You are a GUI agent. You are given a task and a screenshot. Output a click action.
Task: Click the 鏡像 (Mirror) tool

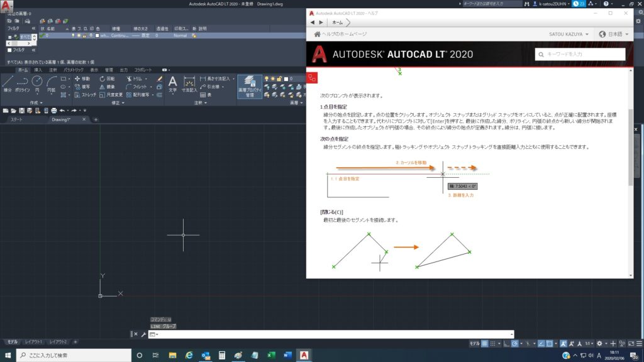[x=107, y=87]
